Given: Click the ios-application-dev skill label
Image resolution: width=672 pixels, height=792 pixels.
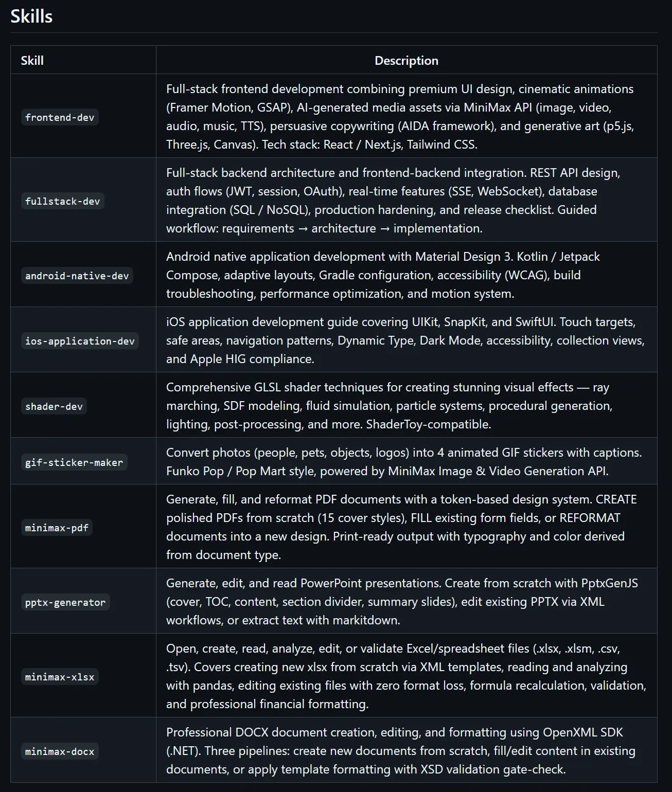Looking at the screenshot, I should pyautogui.click(x=80, y=341).
